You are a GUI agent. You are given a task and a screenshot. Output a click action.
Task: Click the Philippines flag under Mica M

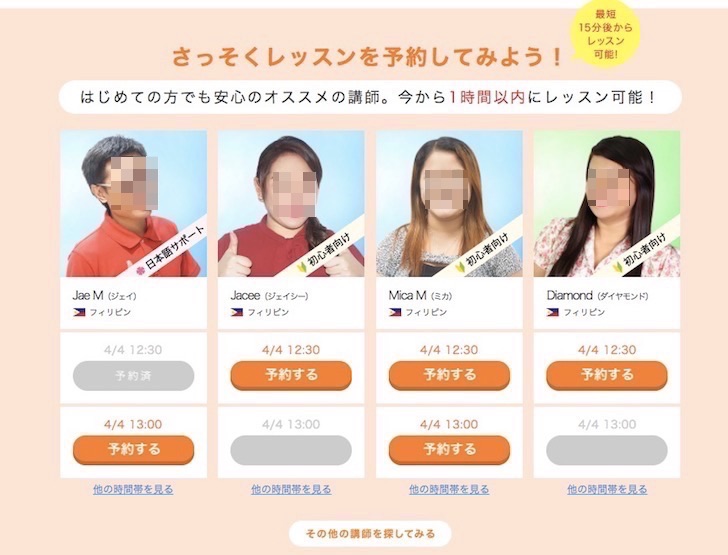click(395, 313)
